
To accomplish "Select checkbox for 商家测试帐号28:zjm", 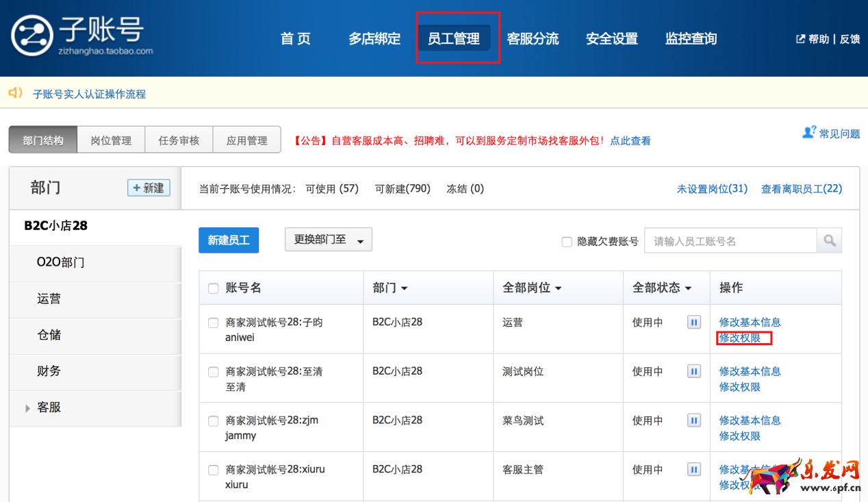I will pyautogui.click(x=213, y=421).
